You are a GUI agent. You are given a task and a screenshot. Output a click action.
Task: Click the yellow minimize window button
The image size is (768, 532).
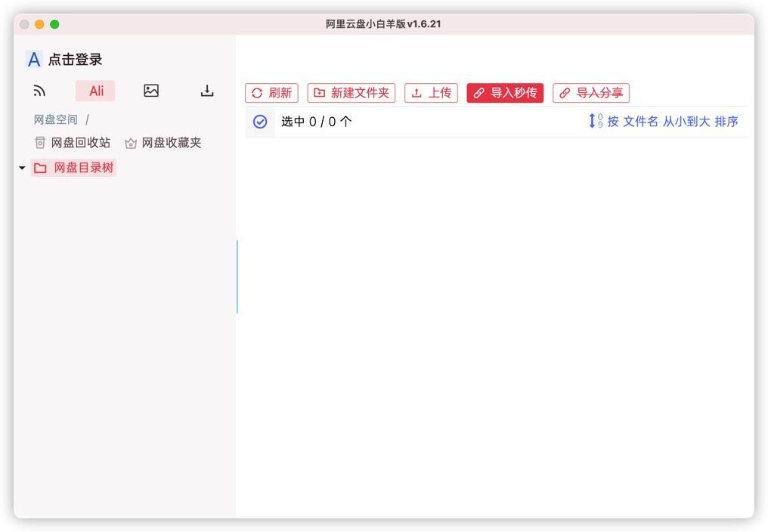click(39, 24)
